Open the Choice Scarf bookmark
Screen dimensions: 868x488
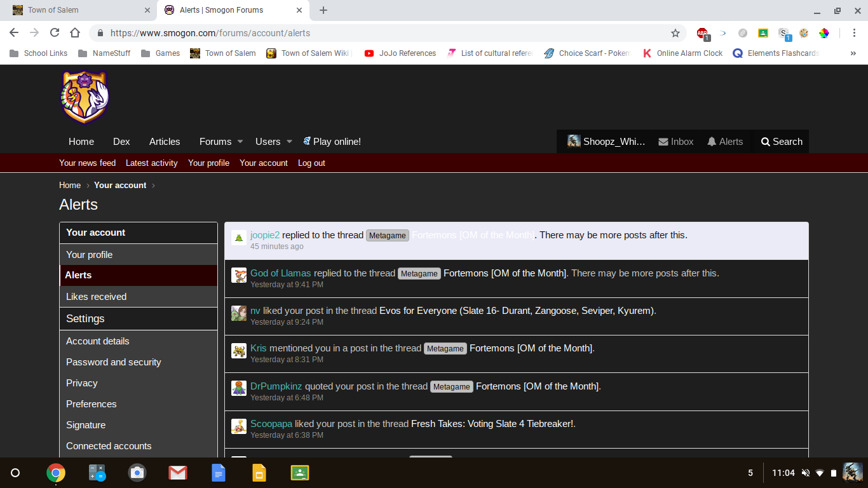pos(587,53)
